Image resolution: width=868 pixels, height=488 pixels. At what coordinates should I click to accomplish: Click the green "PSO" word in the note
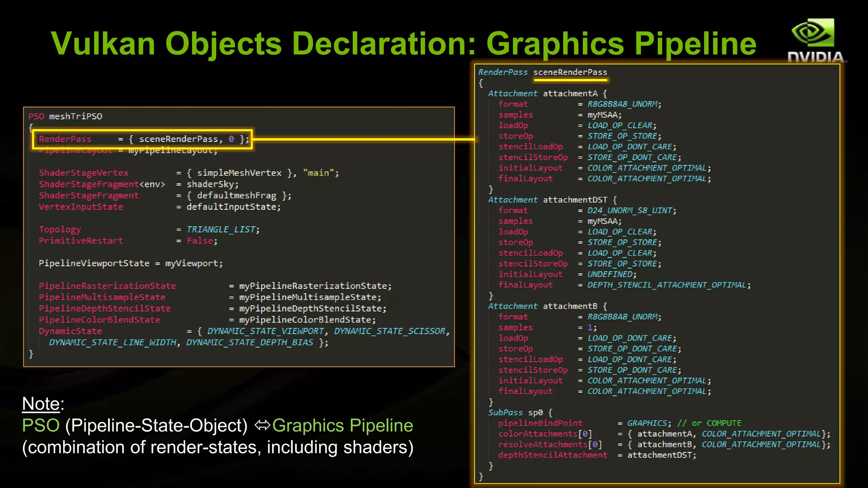tap(41, 425)
